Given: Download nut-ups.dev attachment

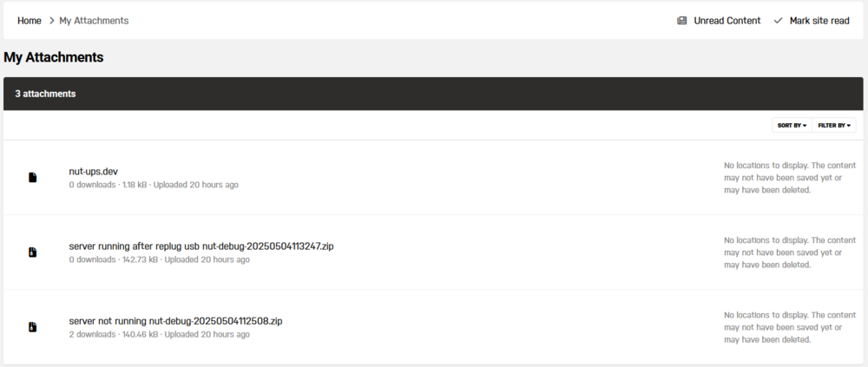Looking at the screenshot, I should coord(94,172).
